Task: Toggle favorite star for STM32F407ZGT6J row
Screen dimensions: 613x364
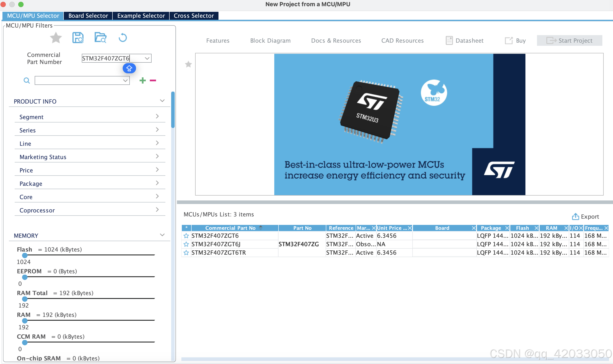Action: click(x=186, y=244)
